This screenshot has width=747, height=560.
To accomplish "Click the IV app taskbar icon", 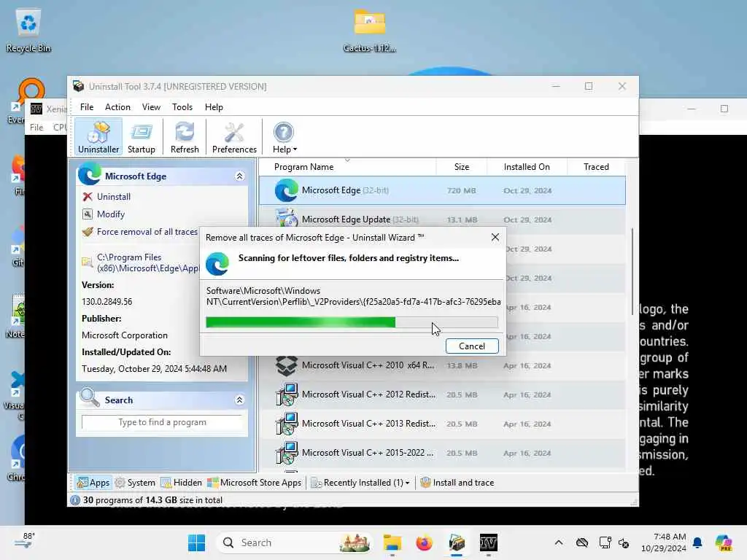I will coord(488,542).
